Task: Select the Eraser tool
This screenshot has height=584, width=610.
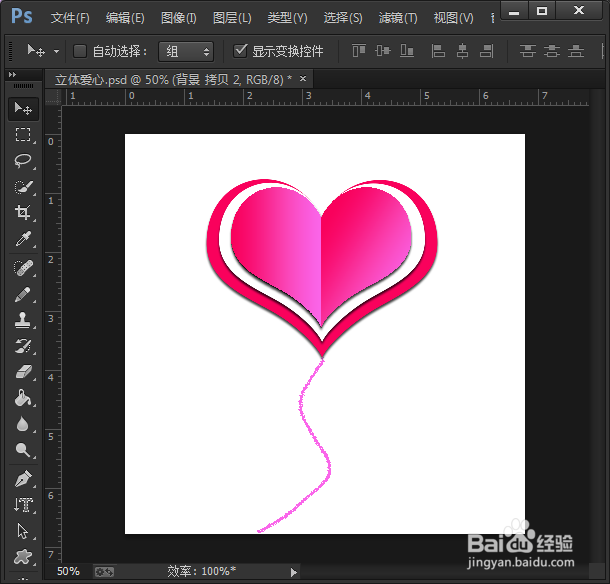Action: 23,372
